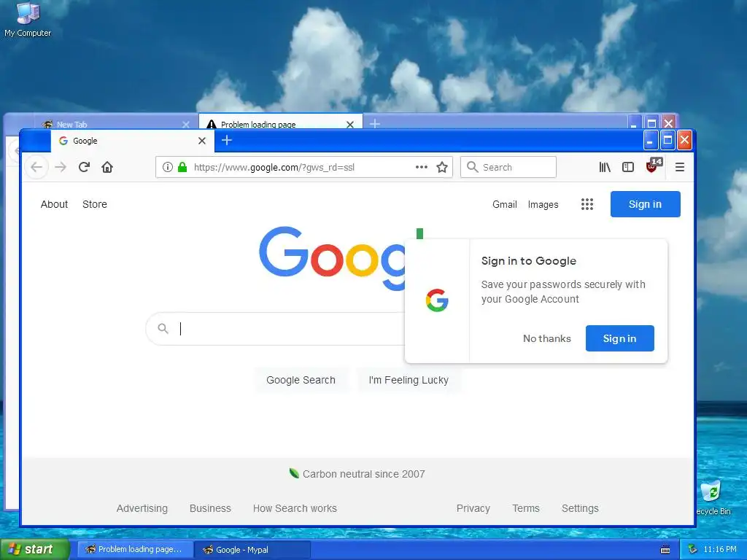Open the Windows start menu
The width and height of the screenshot is (747, 560).
34,550
